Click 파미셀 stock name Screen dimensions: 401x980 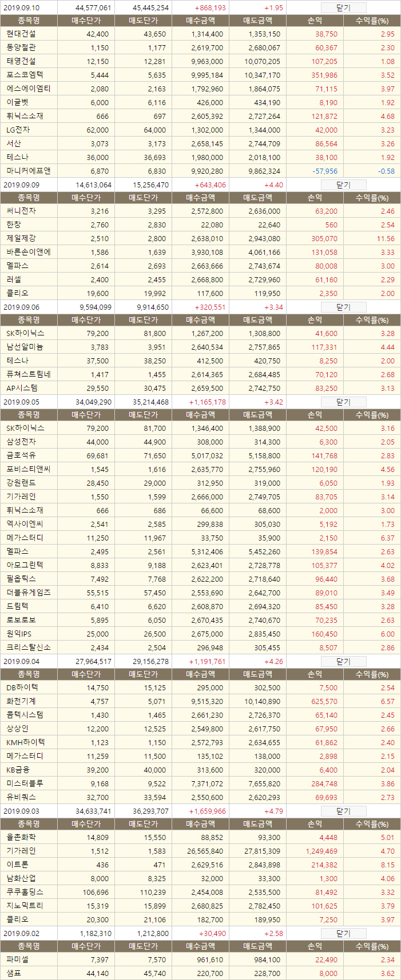tap(17, 961)
